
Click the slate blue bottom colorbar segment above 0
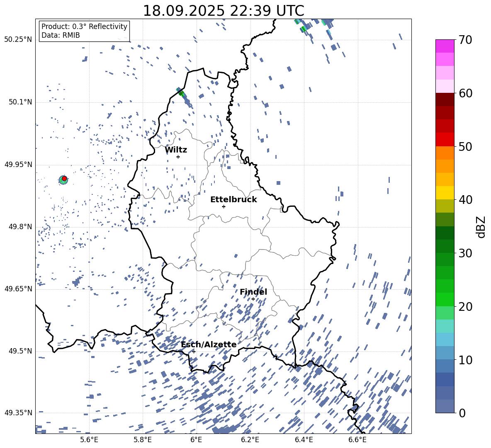click(445, 406)
